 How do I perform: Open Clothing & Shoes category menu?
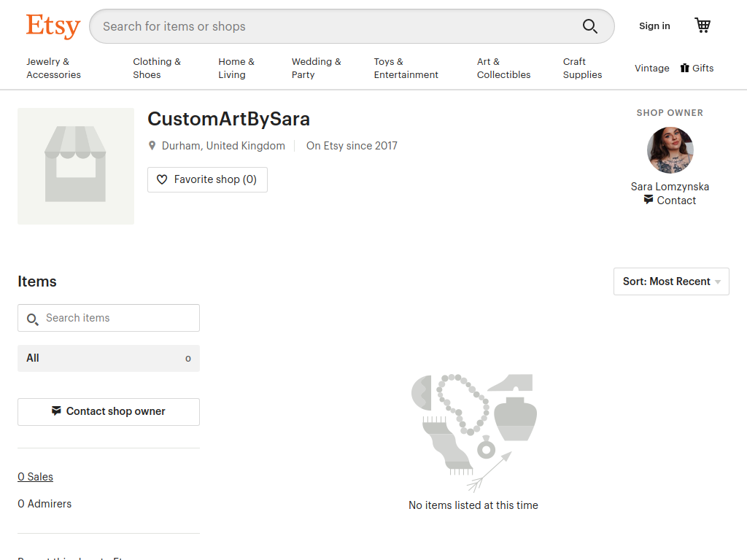157,68
